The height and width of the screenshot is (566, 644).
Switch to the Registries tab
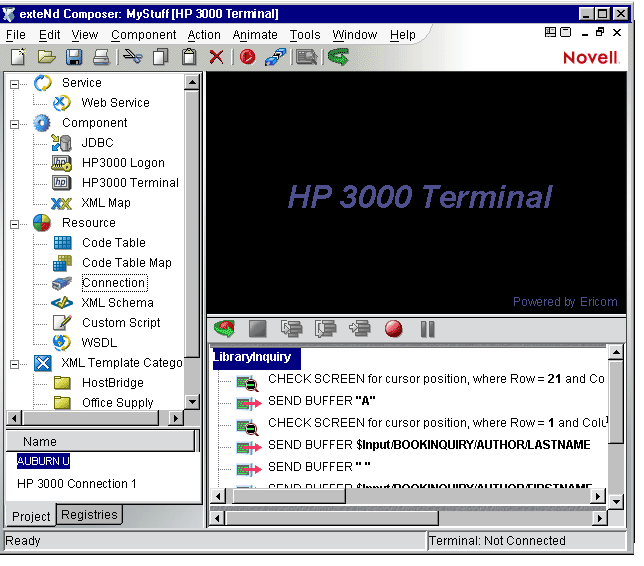(x=89, y=515)
